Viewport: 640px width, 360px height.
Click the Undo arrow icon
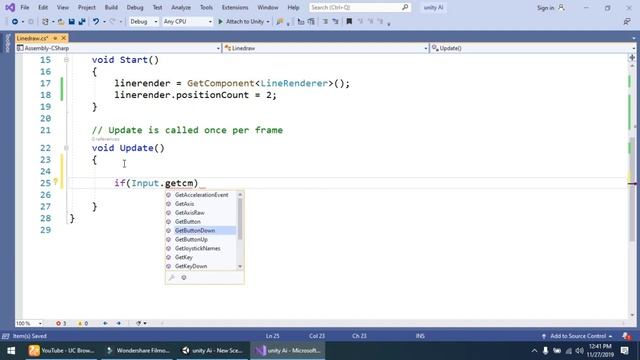[x=96, y=22]
